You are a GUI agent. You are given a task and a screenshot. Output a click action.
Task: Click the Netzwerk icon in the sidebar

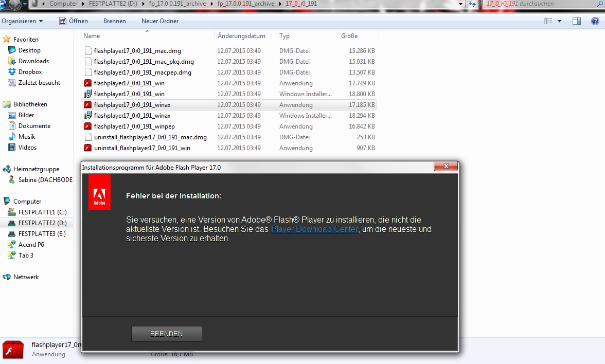coord(7,277)
